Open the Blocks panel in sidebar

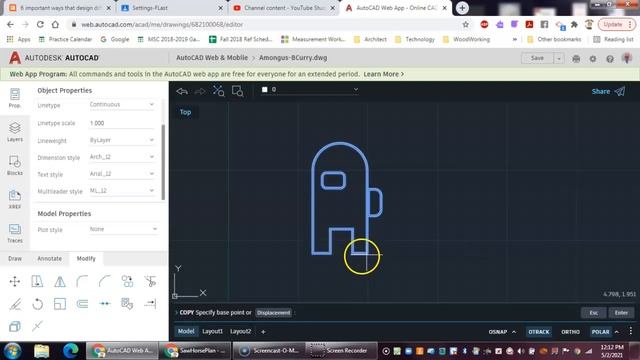coord(15,165)
